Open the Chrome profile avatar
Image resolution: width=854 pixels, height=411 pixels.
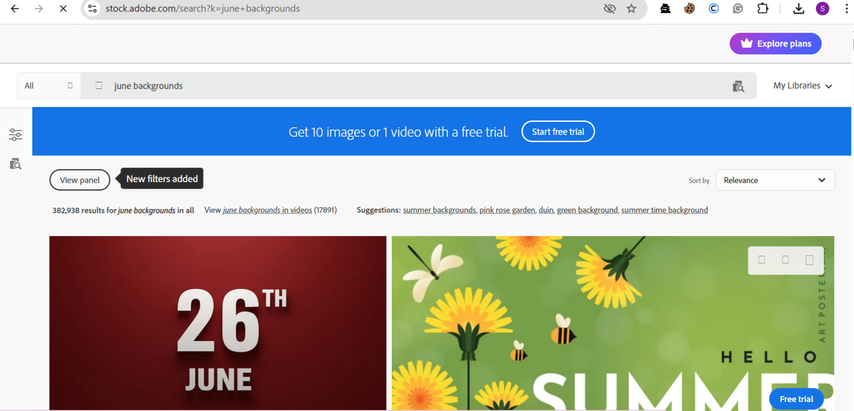(x=822, y=9)
